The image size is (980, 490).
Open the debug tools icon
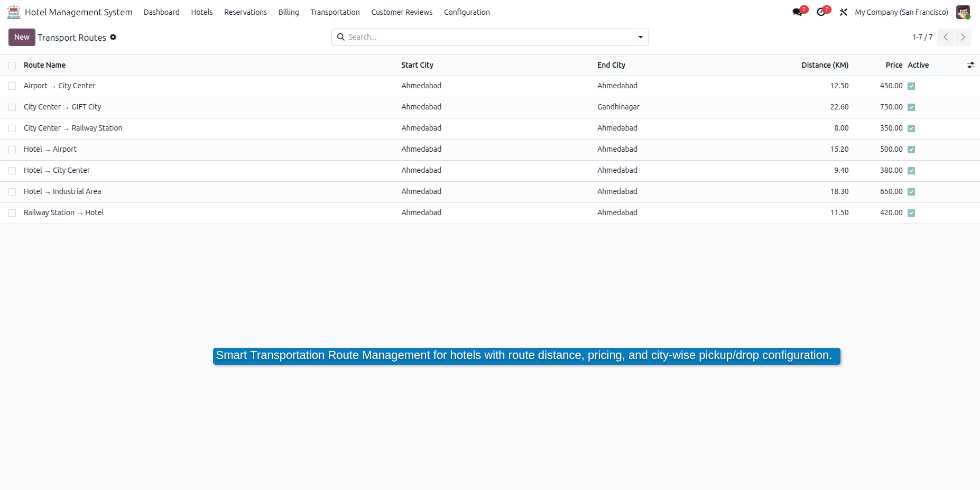click(844, 12)
